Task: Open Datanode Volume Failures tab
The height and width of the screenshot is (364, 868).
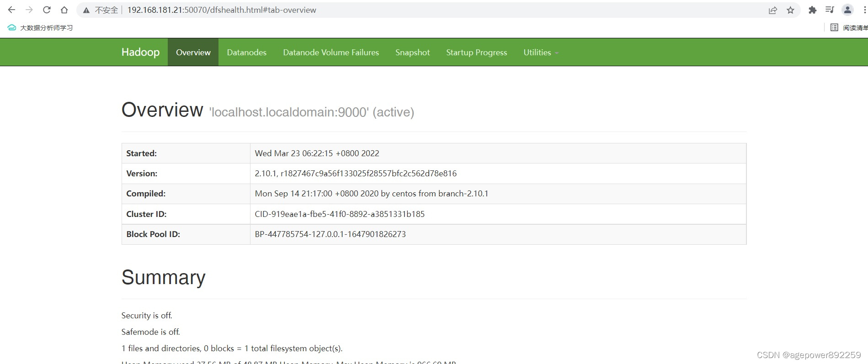Action: coord(331,52)
